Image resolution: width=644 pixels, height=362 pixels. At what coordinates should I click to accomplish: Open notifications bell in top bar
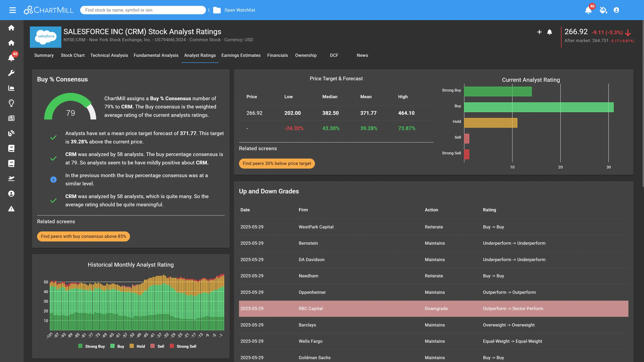click(588, 10)
